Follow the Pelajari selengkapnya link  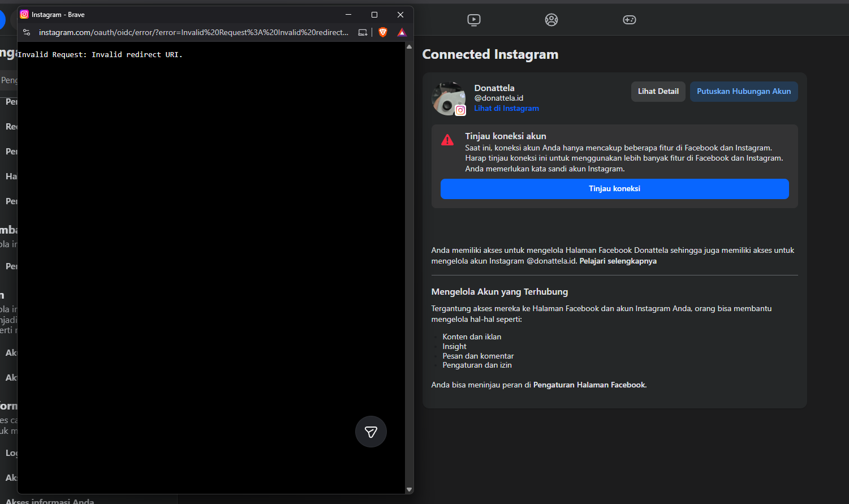pos(618,261)
